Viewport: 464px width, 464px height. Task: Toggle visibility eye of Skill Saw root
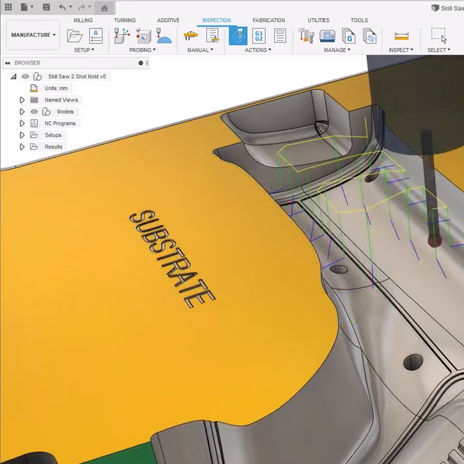(25, 77)
